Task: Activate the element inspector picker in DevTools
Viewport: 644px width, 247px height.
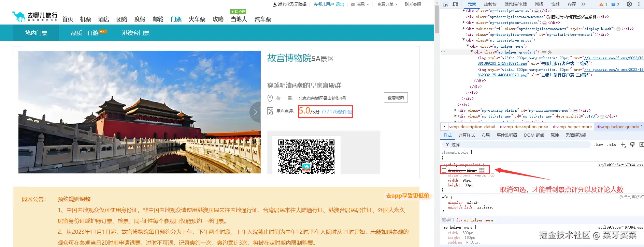Action: click(x=446, y=4)
